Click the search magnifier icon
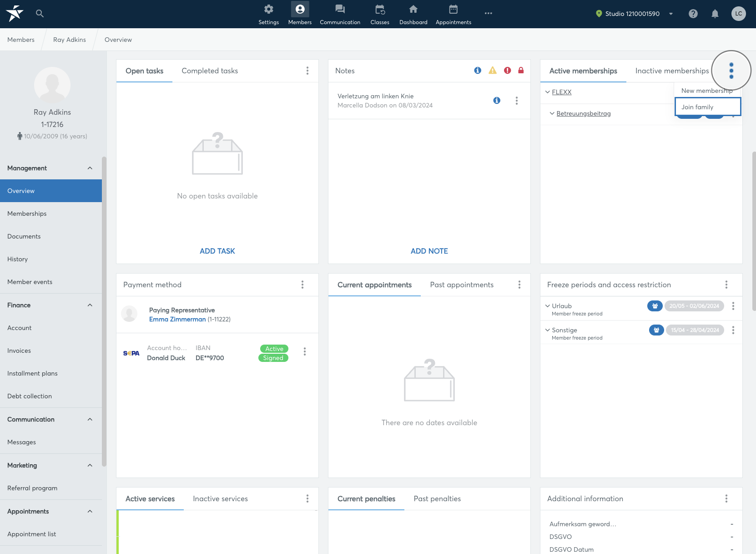This screenshot has height=554, width=756. (x=40, y=14)
